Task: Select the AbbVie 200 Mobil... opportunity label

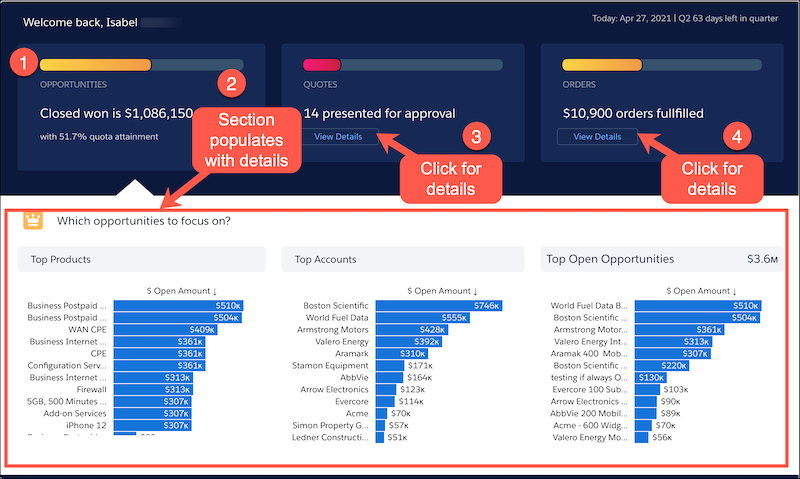Action: tap(589, 414)
